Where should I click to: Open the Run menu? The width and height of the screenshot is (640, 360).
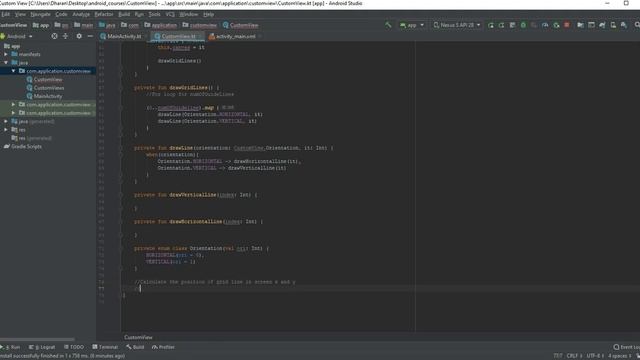pyautogui.click(x=139, y=14)
